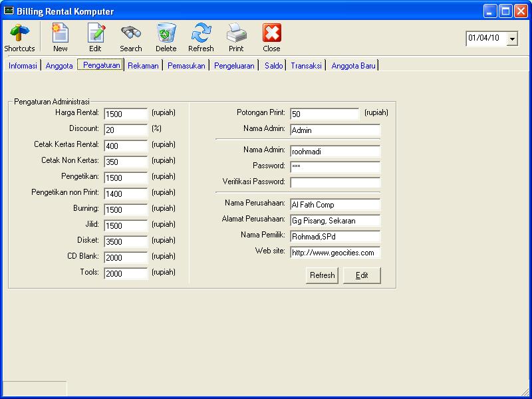Open the Transaksi tab
The height and width of the screenshot is (399, 532).
306,66
